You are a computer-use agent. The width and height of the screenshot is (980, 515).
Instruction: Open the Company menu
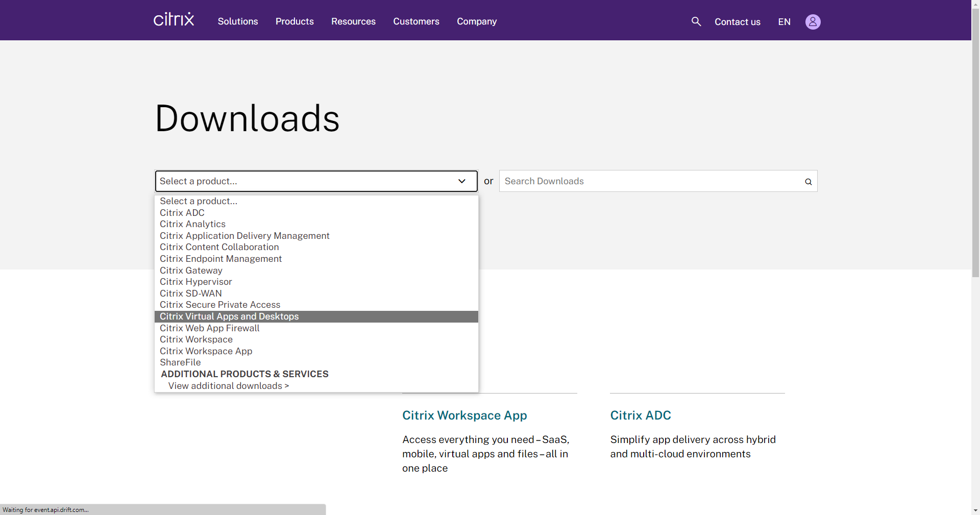point(476,21)
